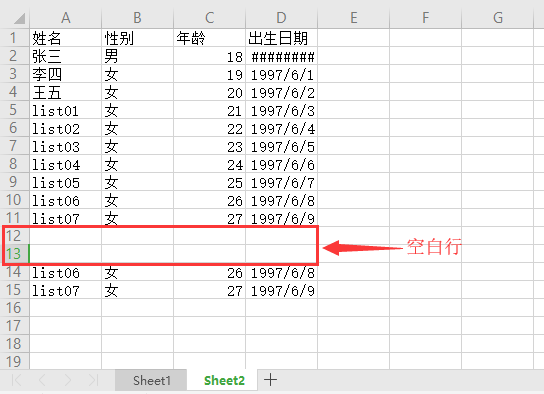Select the cell with 1997/6/2
This screenshot has height=394, width=544.
pyautogui.click(x=281, y=92)
